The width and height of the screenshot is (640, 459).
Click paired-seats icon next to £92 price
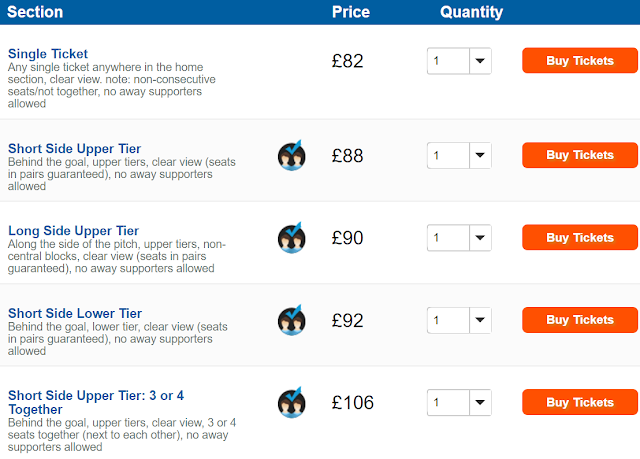[x=291, y=320]
